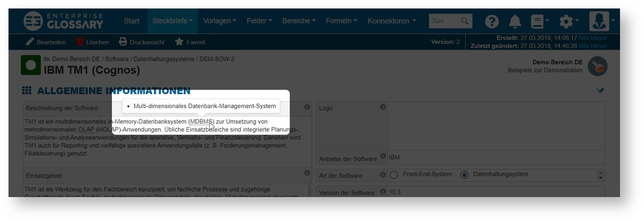
Task: Open the settings gear dropdown
Action: [x=568, y=21]
